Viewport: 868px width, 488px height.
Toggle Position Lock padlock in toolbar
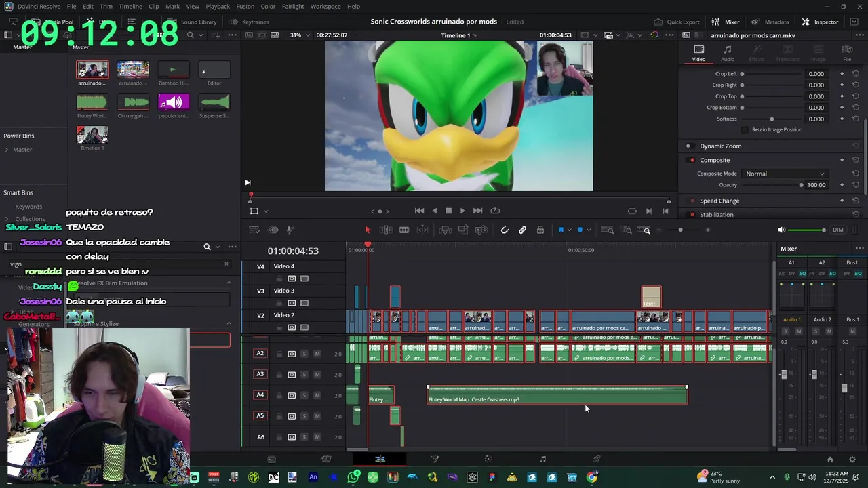coord(540,230)
